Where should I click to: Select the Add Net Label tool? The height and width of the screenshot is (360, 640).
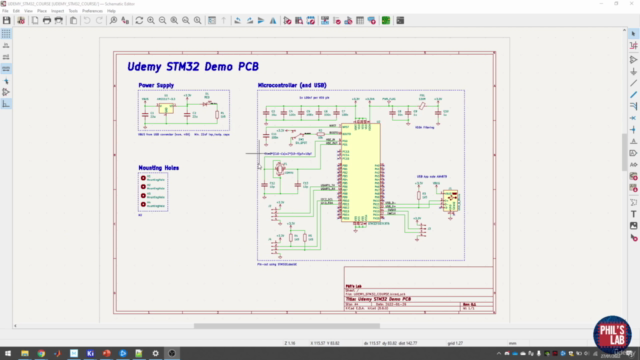coord(633,142)
